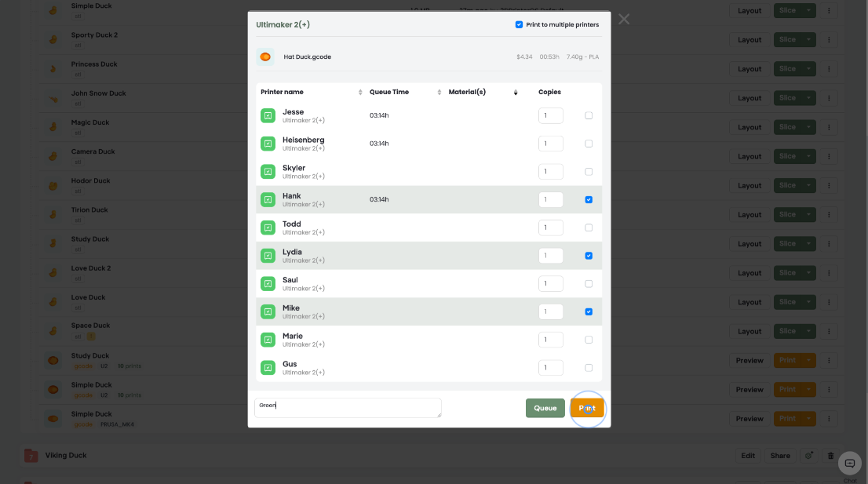Check the Heisenberg printer checkbox
Screen dimensions: 868x484
589,144
